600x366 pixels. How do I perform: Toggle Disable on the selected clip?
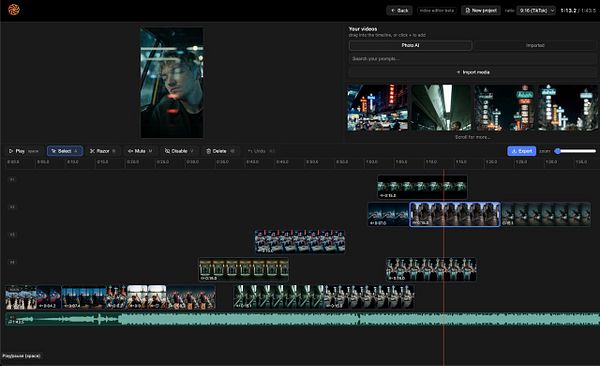(x=179, y=151)
